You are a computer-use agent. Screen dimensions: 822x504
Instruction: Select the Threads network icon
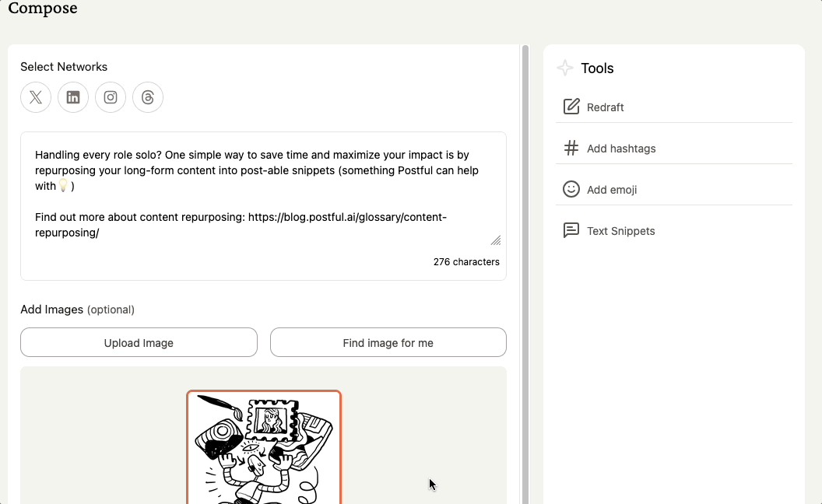pyautogui.click(x=148, y=97)
